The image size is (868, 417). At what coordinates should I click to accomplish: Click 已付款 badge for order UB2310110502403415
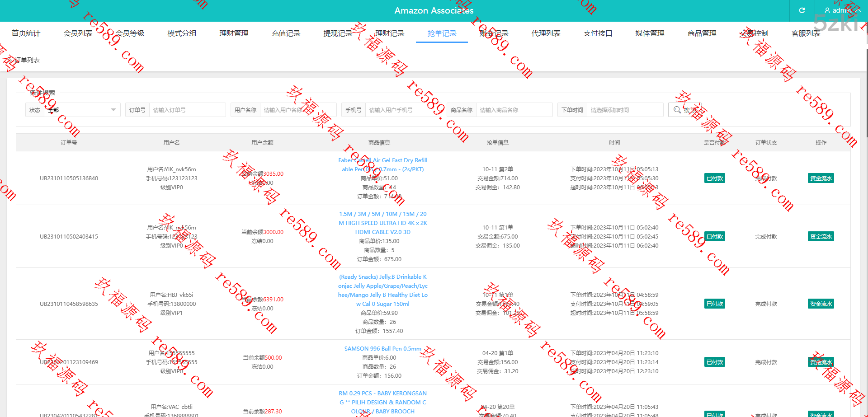coord(714,236)
